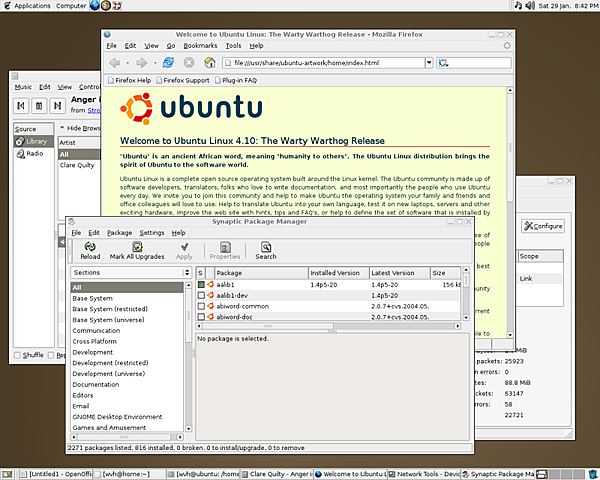This screenshot has height=480, width=600.
Task: Click the Firefox page vertical scrollbar thumb
Action: [510, 147]
